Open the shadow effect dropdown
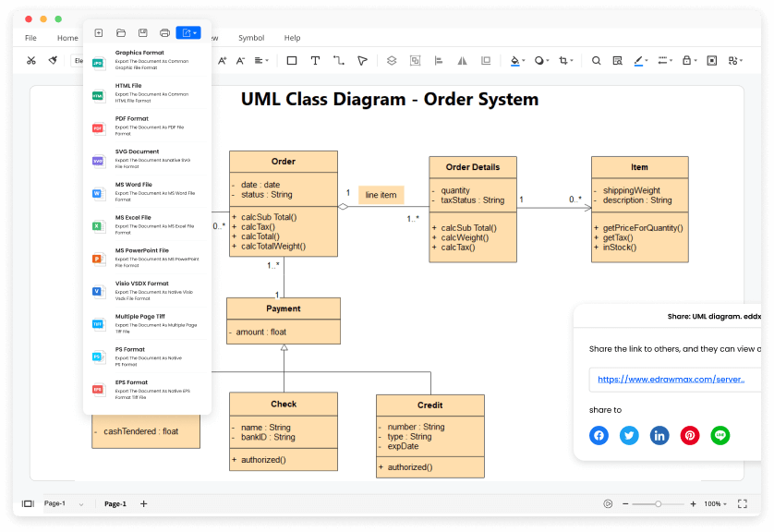 click(541, 61)
